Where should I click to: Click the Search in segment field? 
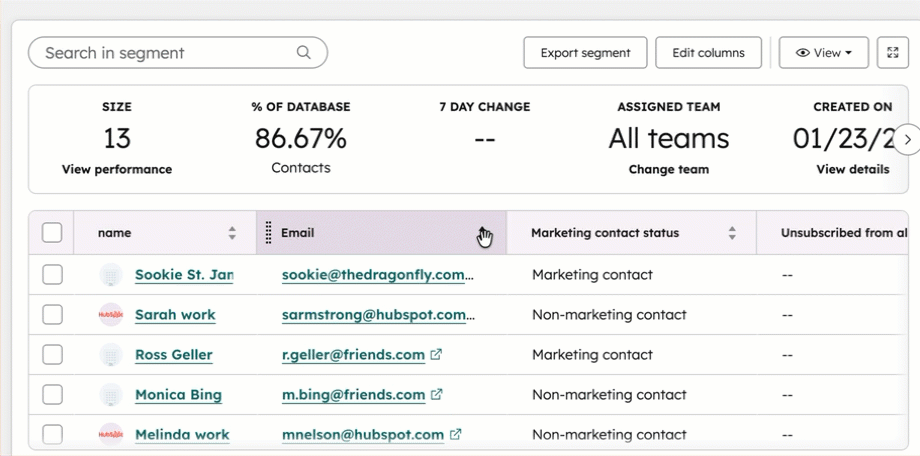tap(178, 53)
